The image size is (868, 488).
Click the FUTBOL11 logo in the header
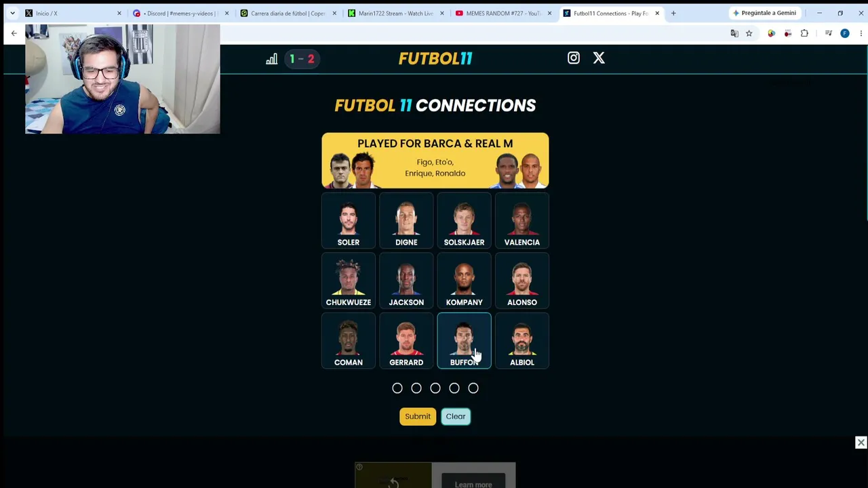435,59
